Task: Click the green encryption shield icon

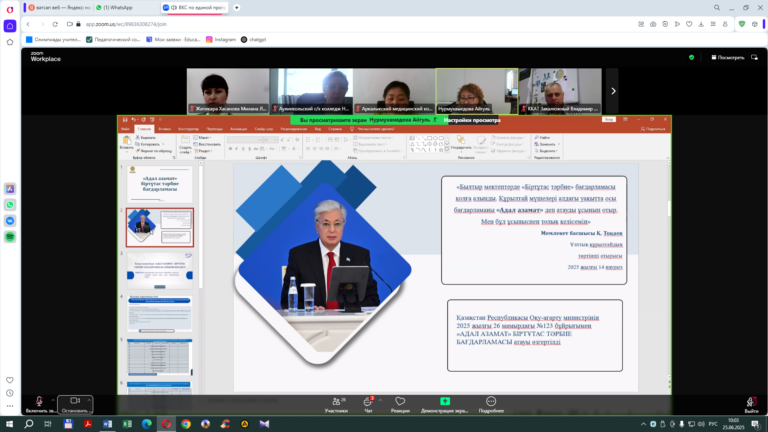Action: coord(692,57)
